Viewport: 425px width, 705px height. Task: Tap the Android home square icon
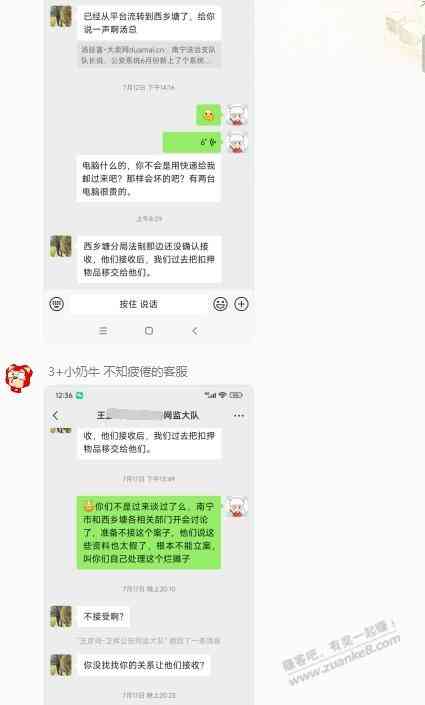click(149, 331)
